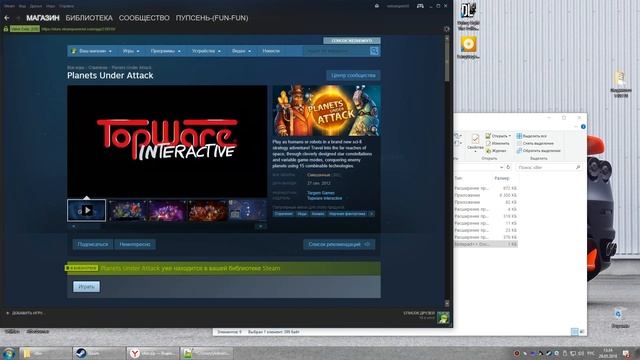Open the 'Центр сообщества' button
640x360 pixels.
pos(353,76)
